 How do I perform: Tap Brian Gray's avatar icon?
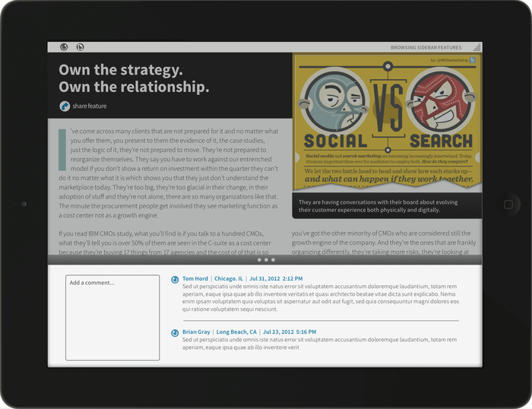(x=175, y=333)
